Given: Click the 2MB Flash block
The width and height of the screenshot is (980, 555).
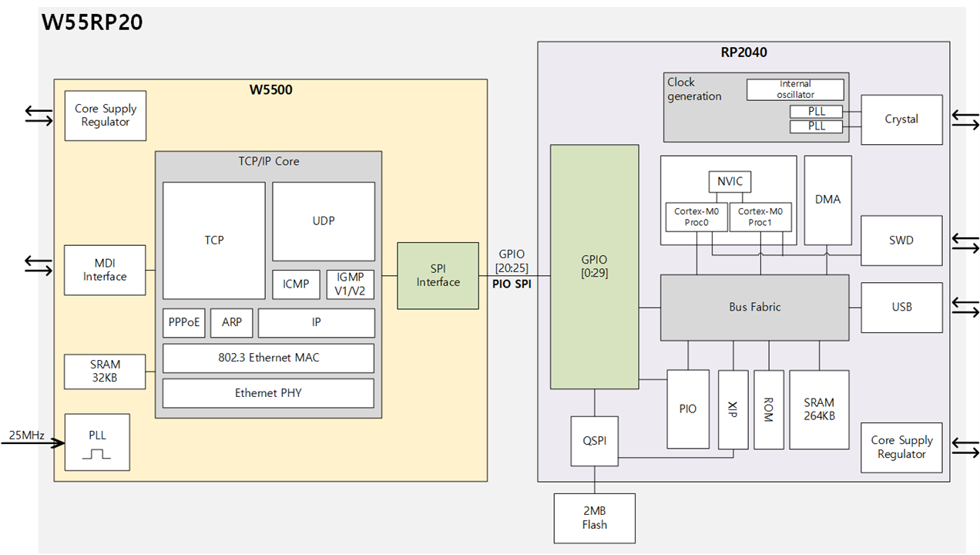Looking at the screenshot, I should tap(595, 518).
